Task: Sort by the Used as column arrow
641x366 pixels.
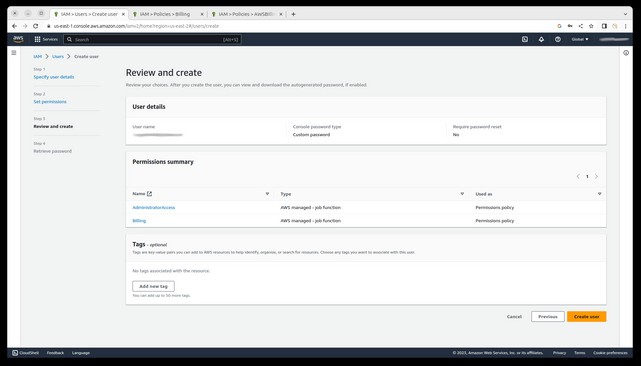Action: pos(600,194)
